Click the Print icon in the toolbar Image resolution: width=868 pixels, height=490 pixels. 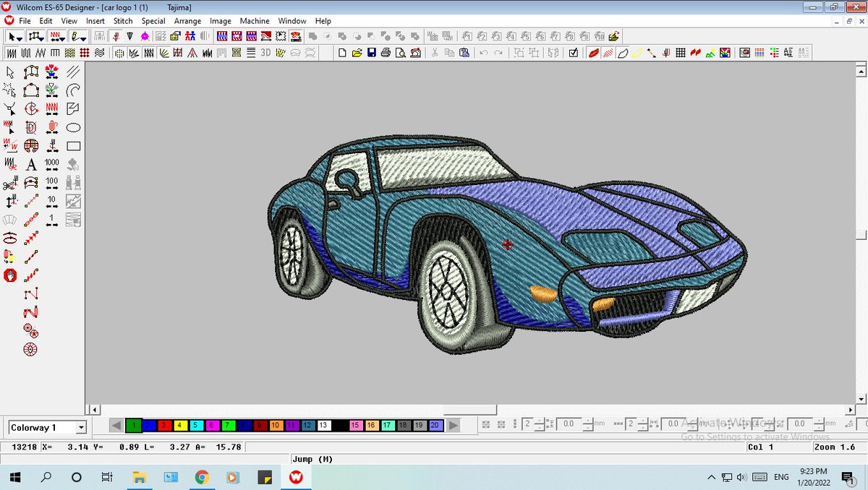386,53
